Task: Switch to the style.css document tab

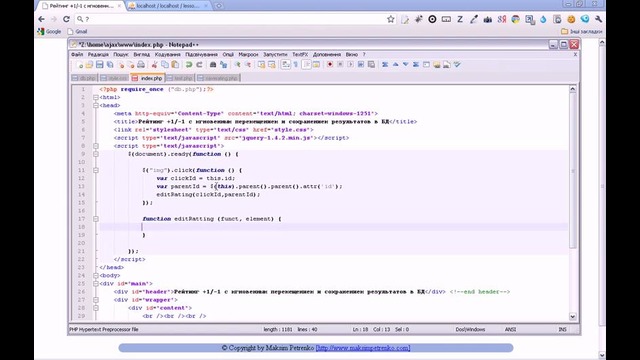Action: pyautogui.click(x=114, y=78)
